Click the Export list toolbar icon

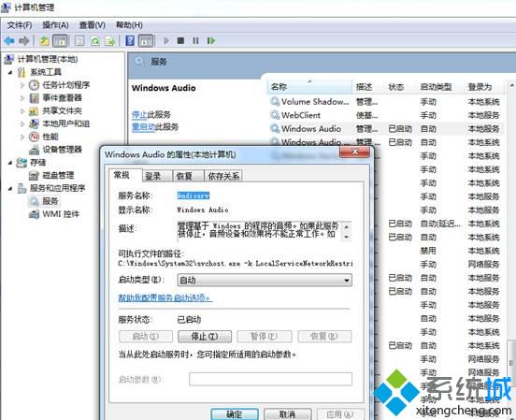click(110, 41)
